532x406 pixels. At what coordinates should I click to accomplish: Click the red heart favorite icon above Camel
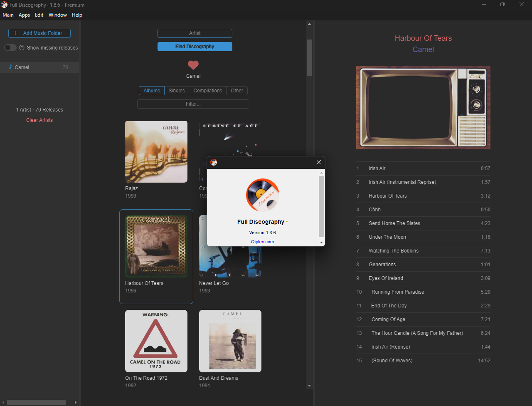coord(193,65)
